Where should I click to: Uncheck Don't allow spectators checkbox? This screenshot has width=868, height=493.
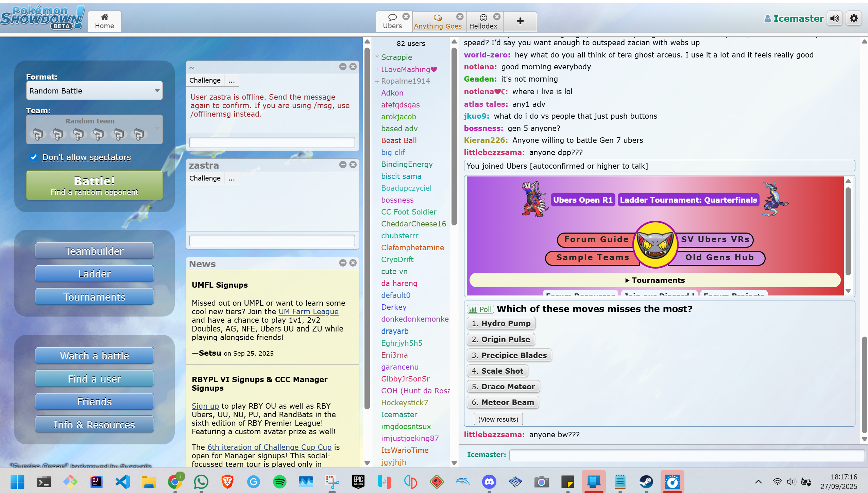click(34, 157)
